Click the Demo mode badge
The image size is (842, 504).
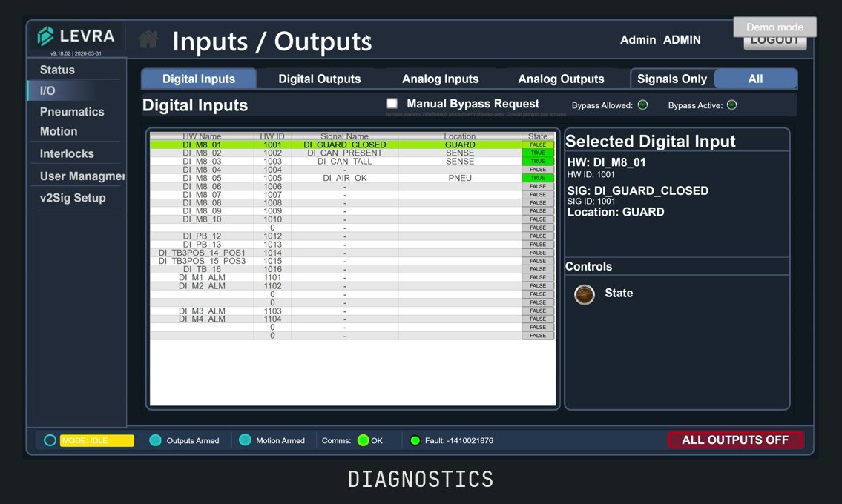point(775,27)
